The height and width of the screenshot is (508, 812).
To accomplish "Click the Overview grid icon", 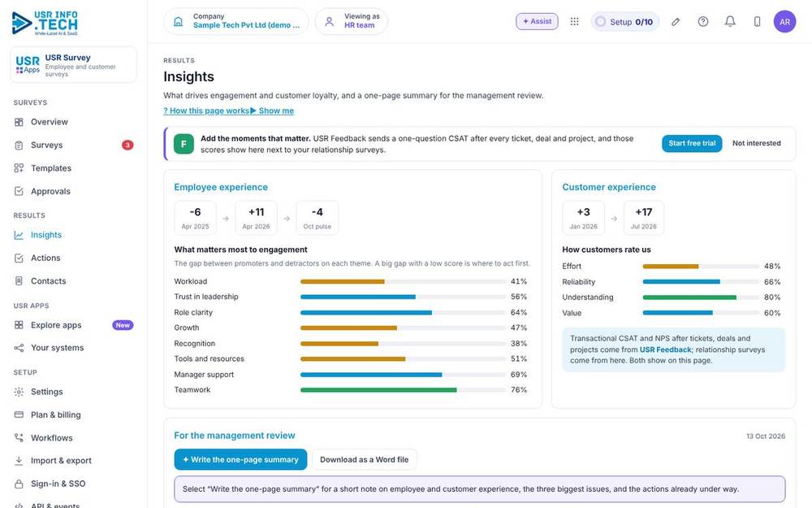I will pyautogui.click(x=19, y=123).
